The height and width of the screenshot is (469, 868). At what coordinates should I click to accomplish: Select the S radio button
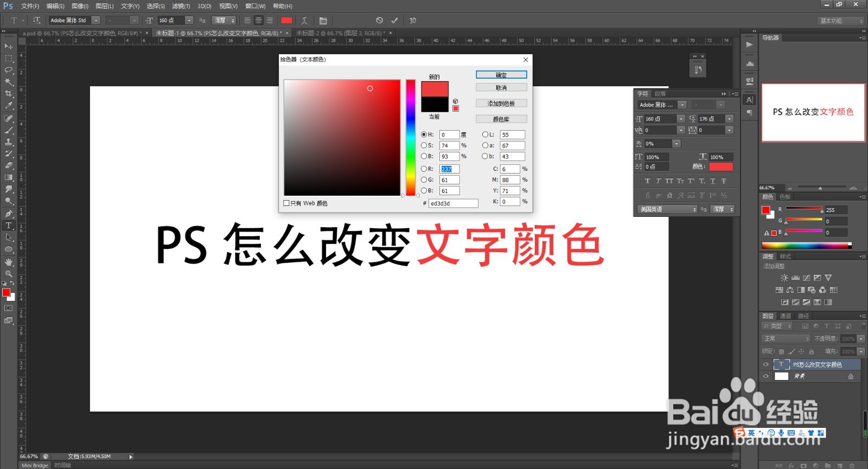coord(424,145)
